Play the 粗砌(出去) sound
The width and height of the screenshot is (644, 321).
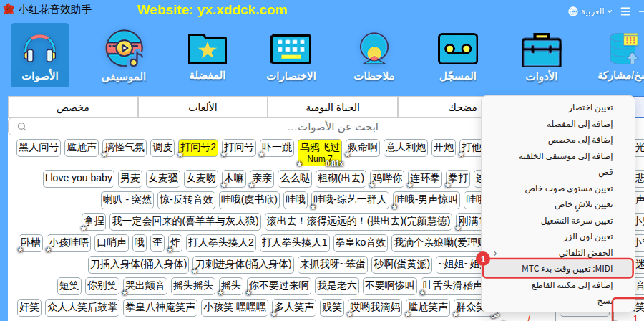341,178
